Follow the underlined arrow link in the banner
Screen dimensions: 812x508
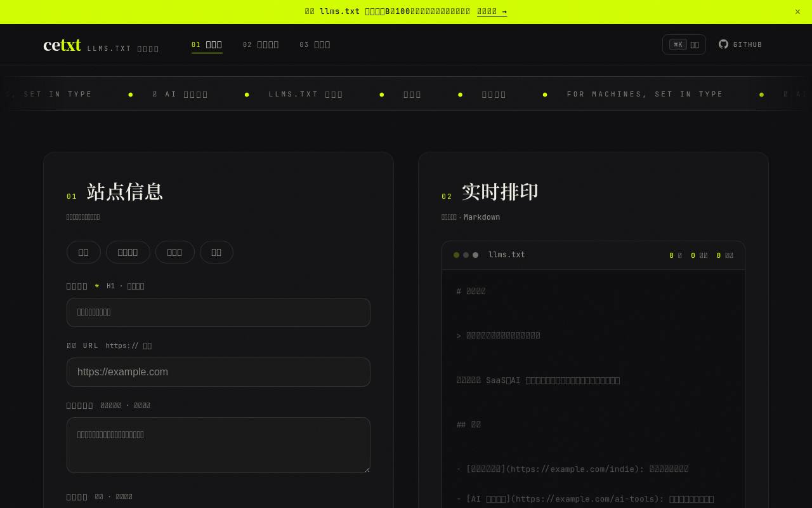point(492,11)
